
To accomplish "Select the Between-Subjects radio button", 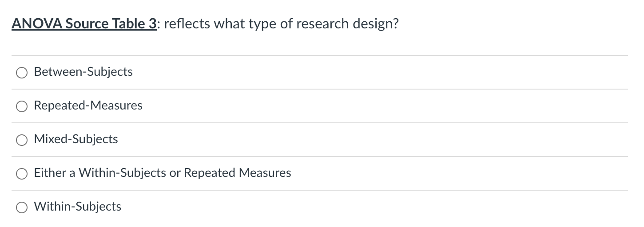I will point(22,72).
